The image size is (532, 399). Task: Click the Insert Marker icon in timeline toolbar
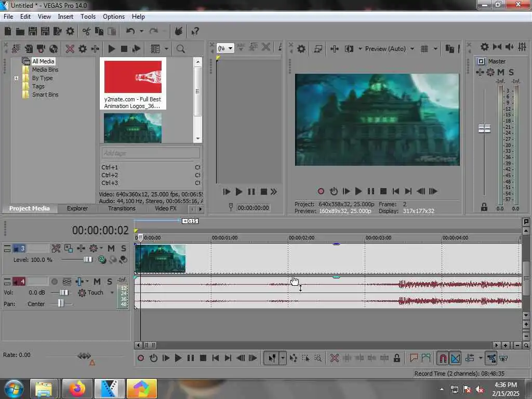(414, 358)
